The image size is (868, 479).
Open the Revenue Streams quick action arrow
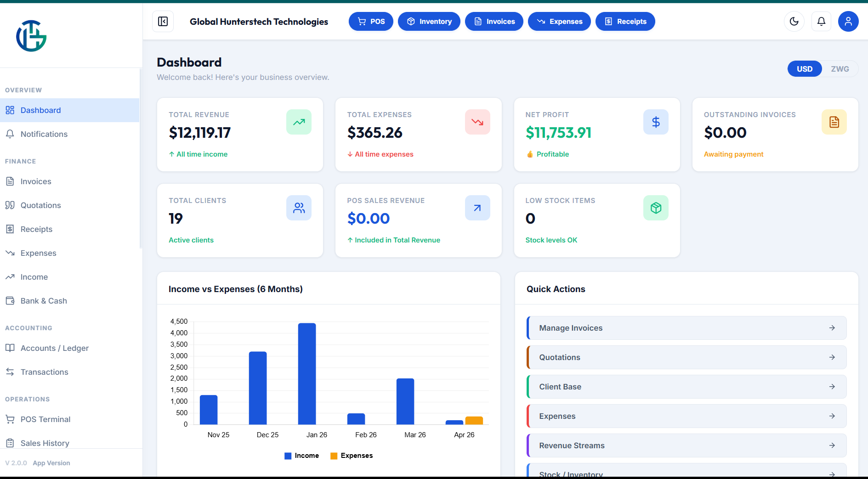(x=832, y=445)
